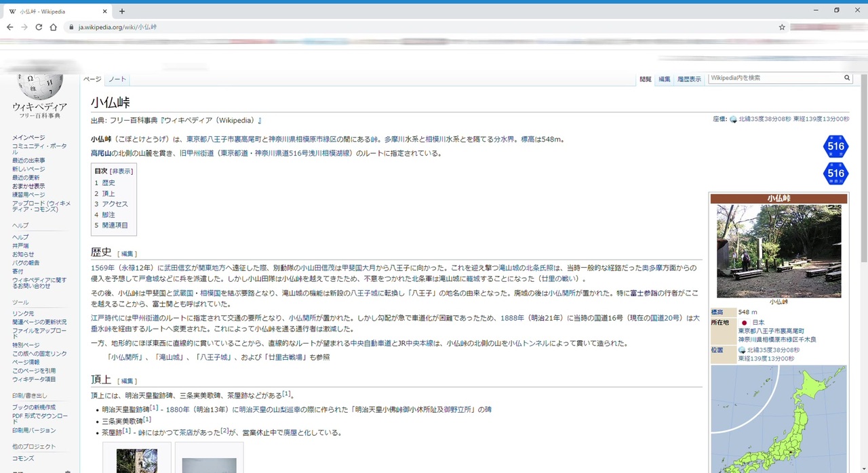Image resolution: width=868 pixels, height=473 pixels.
Task: Click the site lock icon in address bar
Action: tap(71, 27)
